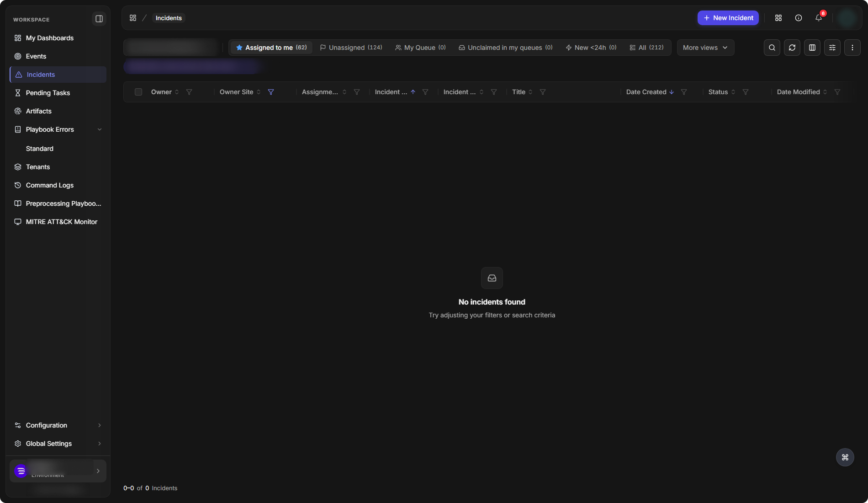Click Date Modified column filter icon
The height and width of the screenshot is (503, 868).
pos(837,92)
